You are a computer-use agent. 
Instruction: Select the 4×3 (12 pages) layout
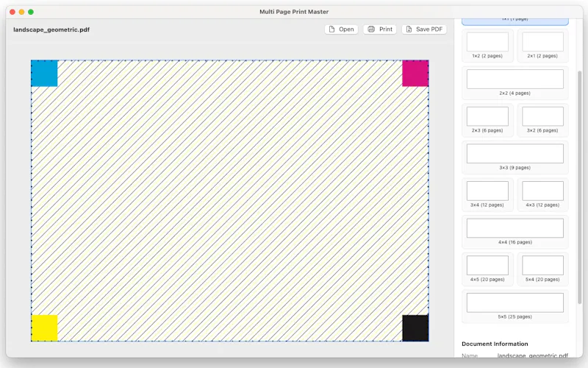click(542, 194)
